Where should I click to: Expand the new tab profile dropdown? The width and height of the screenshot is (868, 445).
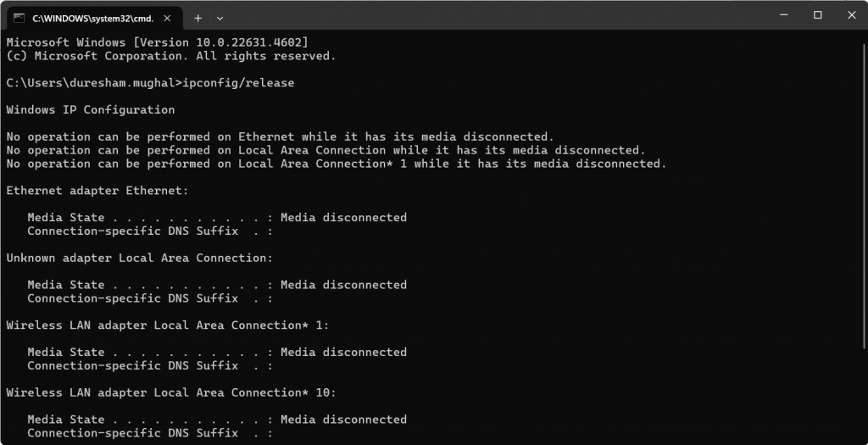click(220, 19)
